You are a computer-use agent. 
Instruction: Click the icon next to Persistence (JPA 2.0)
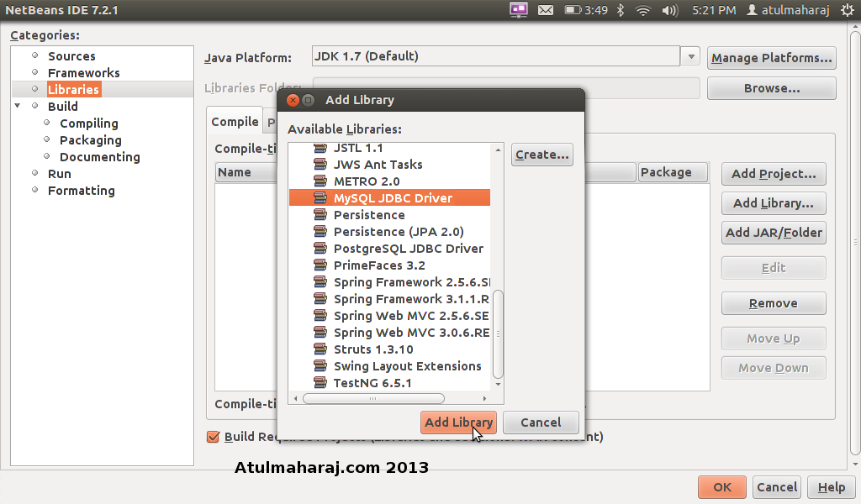point(320,232)
